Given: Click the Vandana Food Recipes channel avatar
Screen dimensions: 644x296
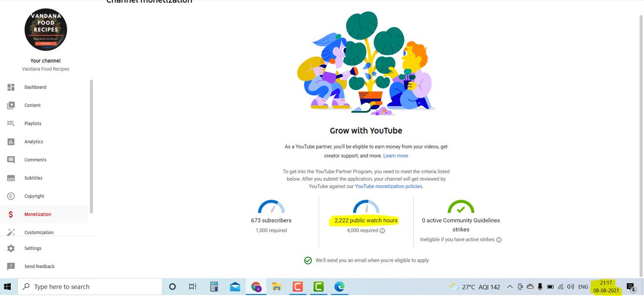Looking at the screenshot, I should coord(46,29).
